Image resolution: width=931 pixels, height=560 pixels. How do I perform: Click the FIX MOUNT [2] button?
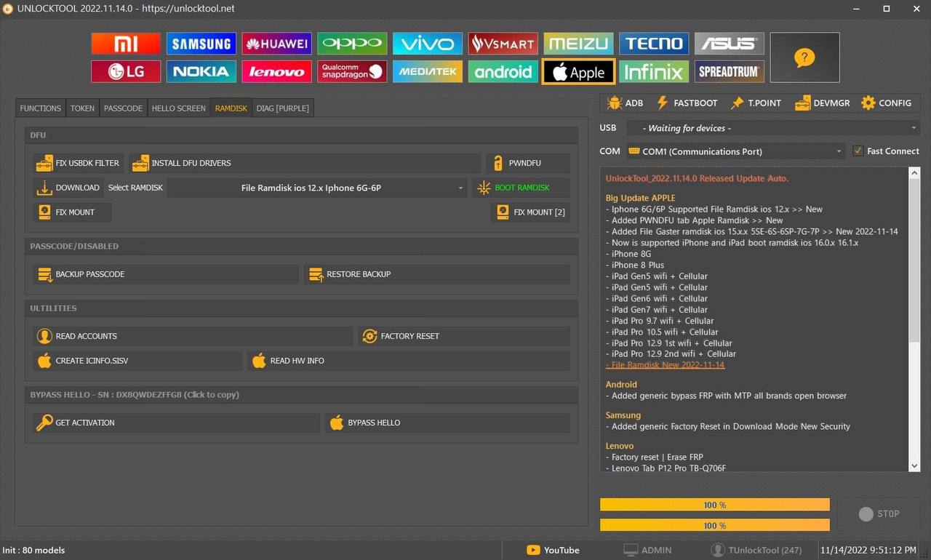click(x=530, y=212)
